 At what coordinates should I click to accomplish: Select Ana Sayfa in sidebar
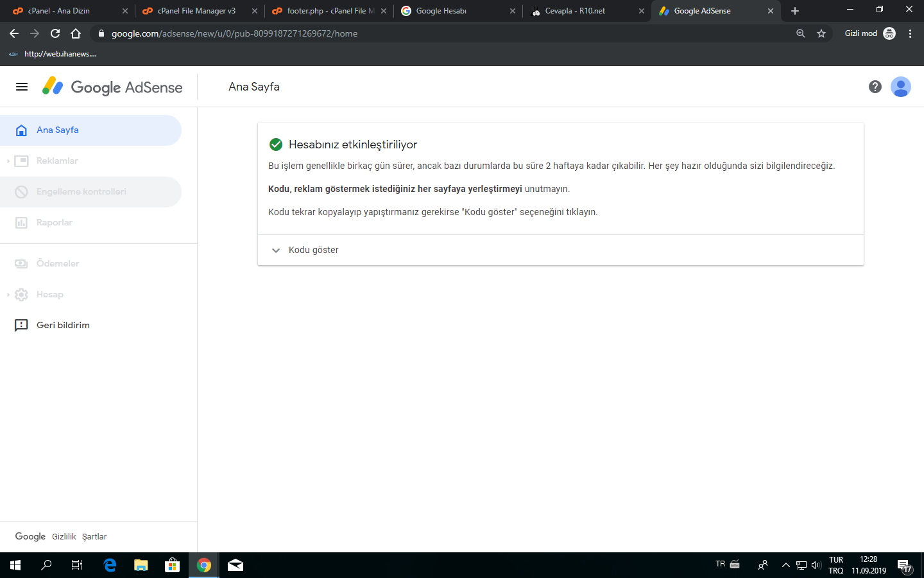(x=90, y=130)
